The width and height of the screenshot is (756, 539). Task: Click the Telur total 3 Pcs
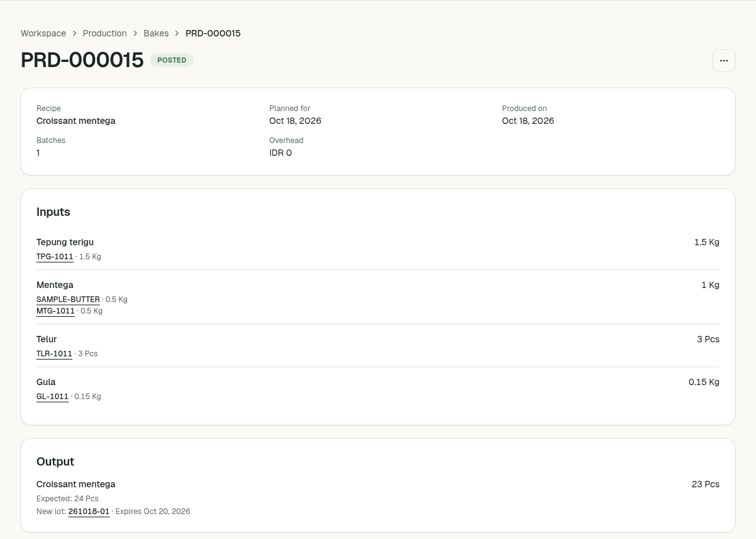[x=707, y=339]
